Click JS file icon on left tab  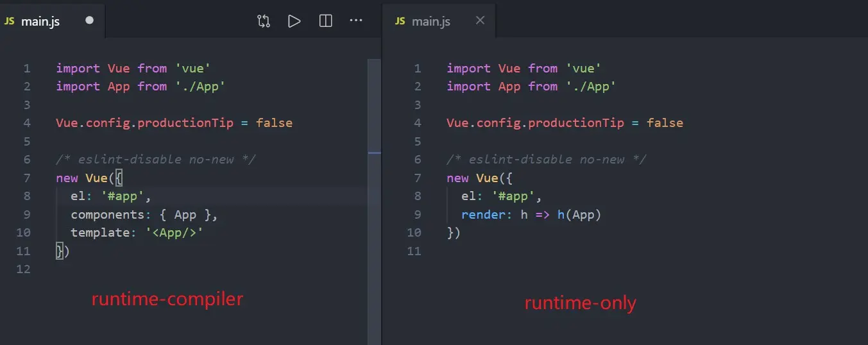click(x=10, y=21)
